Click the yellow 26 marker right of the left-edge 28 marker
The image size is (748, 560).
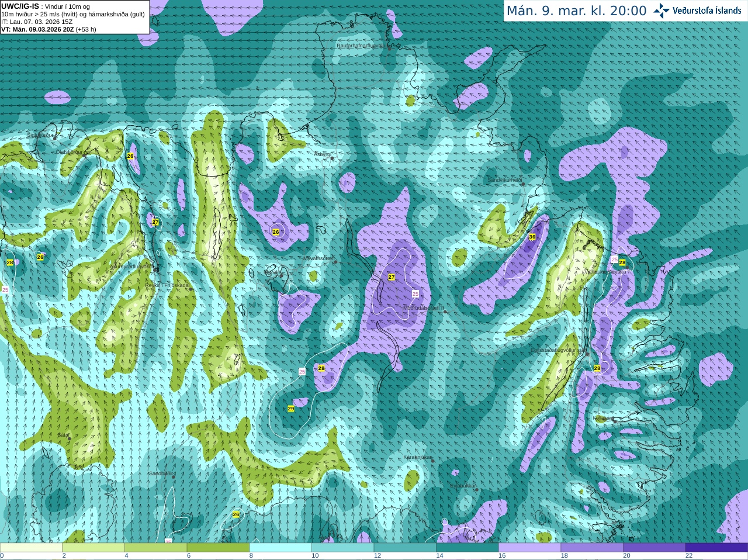[x=40, y=257]
